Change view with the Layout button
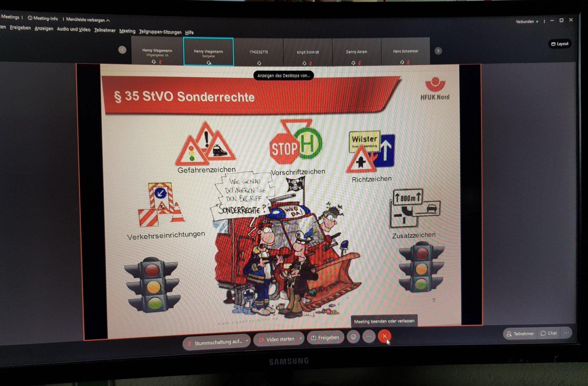The width and height of the screenshot is (588, 386). tap(560, 44)
